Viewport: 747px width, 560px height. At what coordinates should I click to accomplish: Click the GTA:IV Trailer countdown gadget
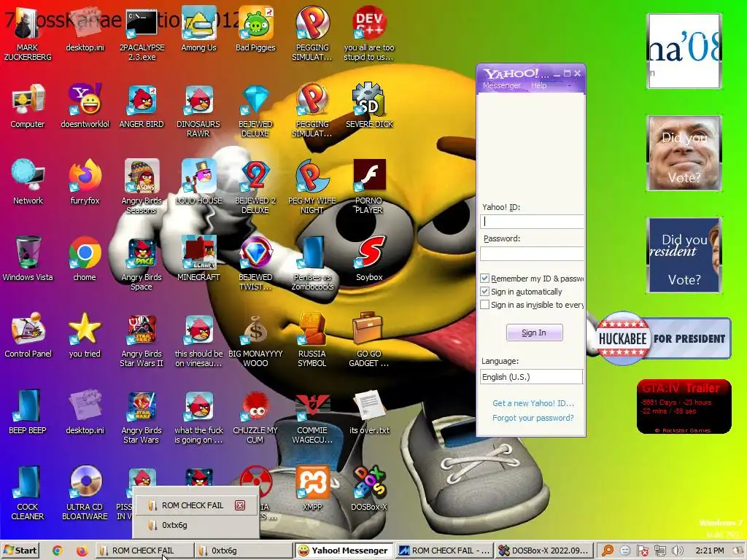pyautogui.click(x=684, y=407)
